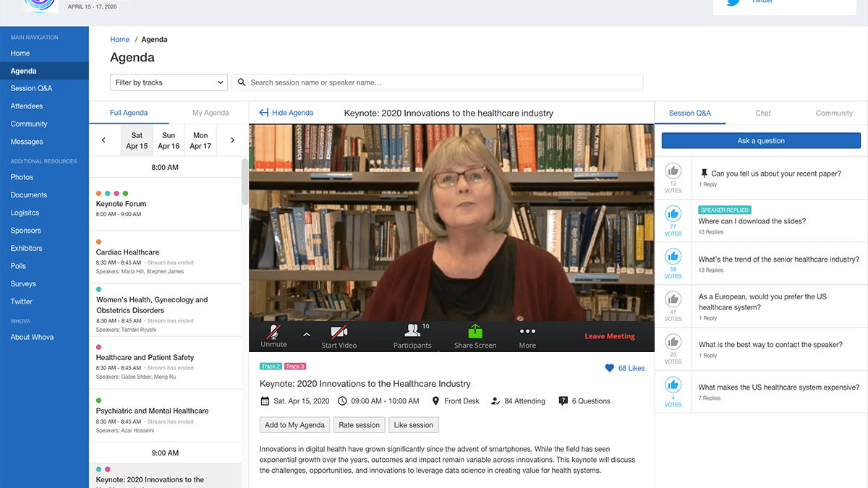Open the Participants list icon
Viewport: 868px width, 488px height.
point(412,330)
